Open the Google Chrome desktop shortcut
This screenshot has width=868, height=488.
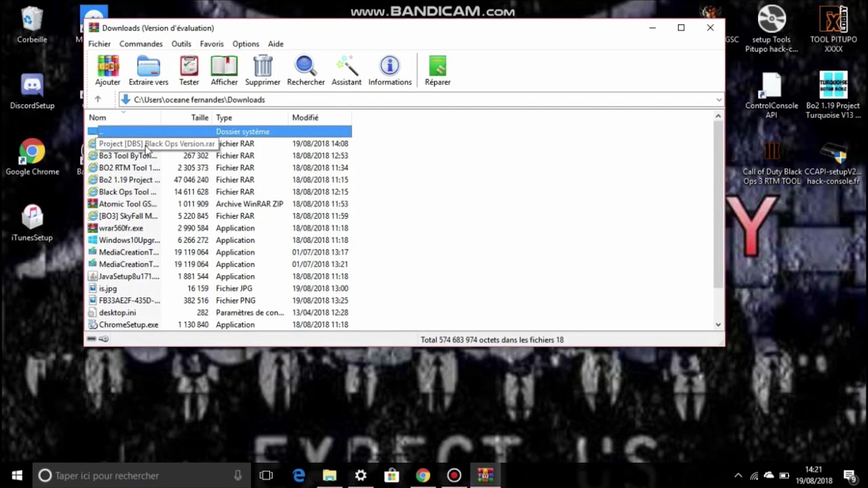click(32, 157)
